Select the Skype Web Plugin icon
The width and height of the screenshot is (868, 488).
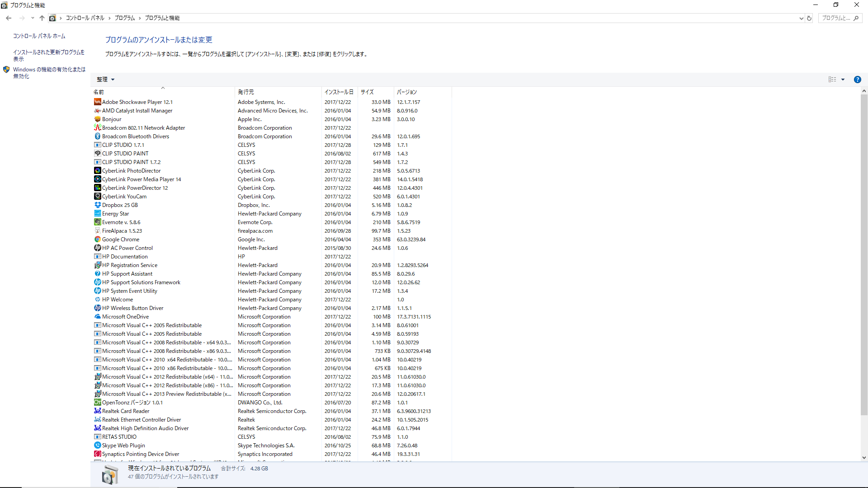pyautogui.click(x=97, y=446)
